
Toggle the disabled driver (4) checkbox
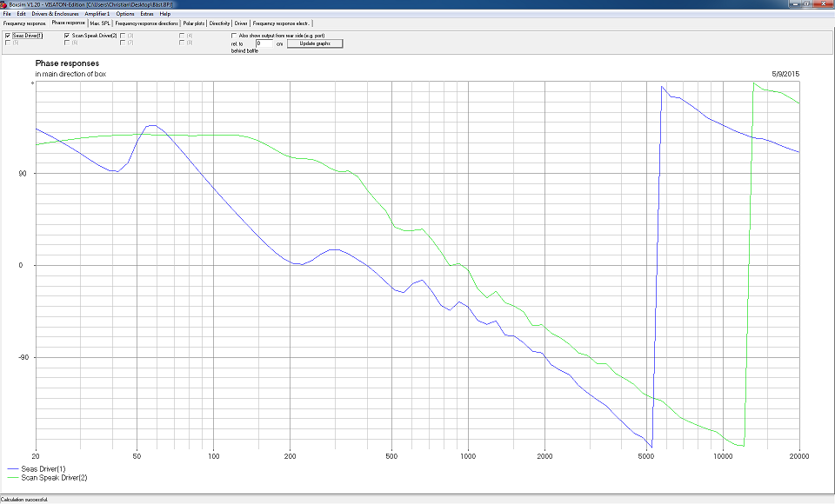(182, 36)
